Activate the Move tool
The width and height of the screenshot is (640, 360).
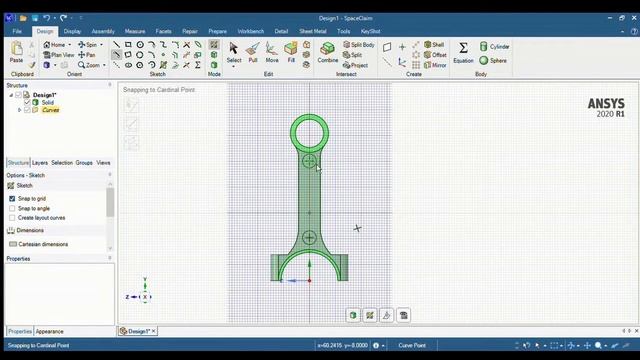(271, 52)
